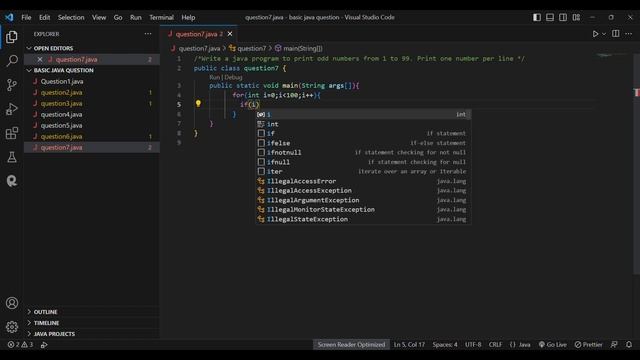Viewport: 640px width, 360px height.
Task: Select ifelse suggestion in autocomplete list
Action: [363, 143]
